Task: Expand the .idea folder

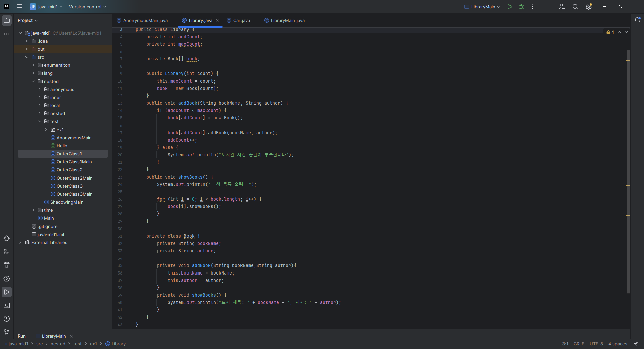Action: 27,41
